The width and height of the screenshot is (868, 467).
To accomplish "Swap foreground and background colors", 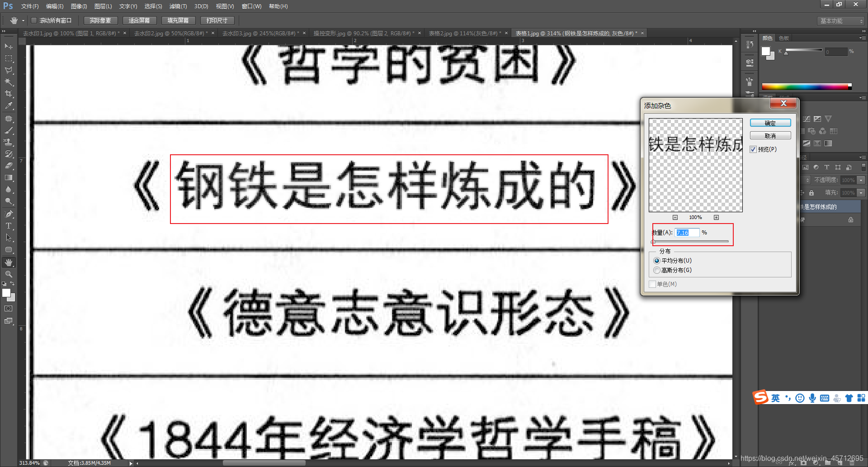I will [x=13, y=284].
